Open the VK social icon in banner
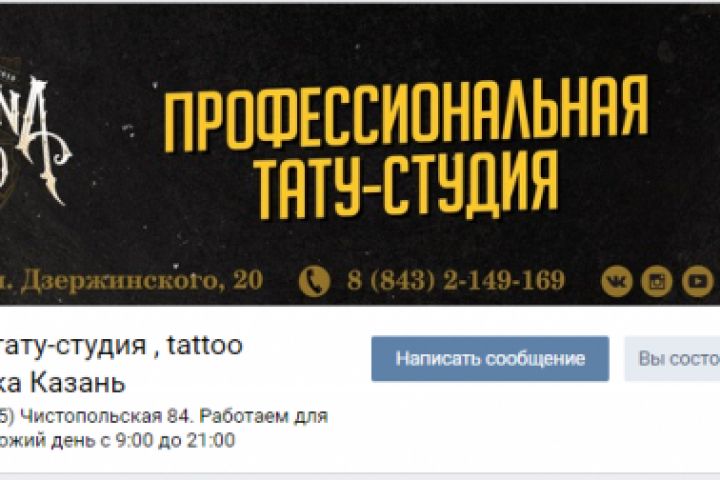 (x=617, y=281)
